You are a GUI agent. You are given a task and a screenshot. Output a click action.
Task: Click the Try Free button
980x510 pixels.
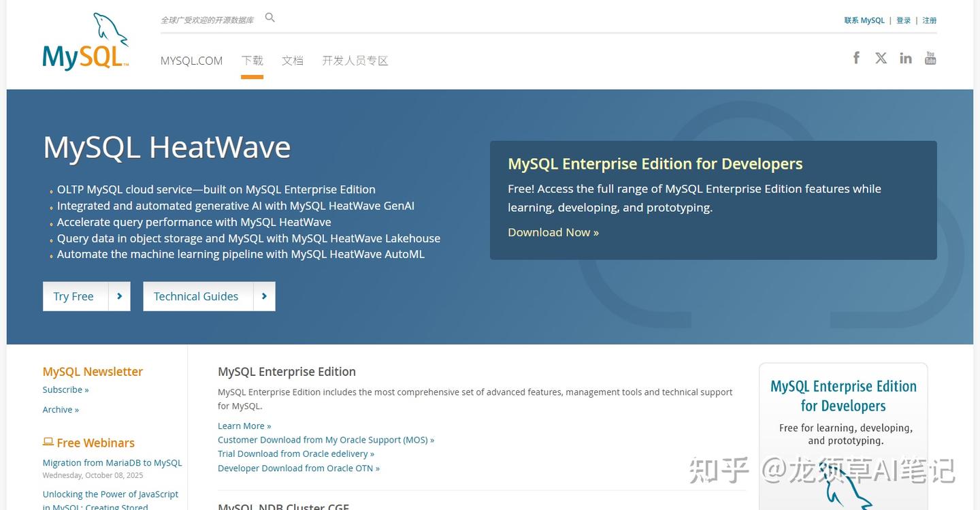point(86,296)
